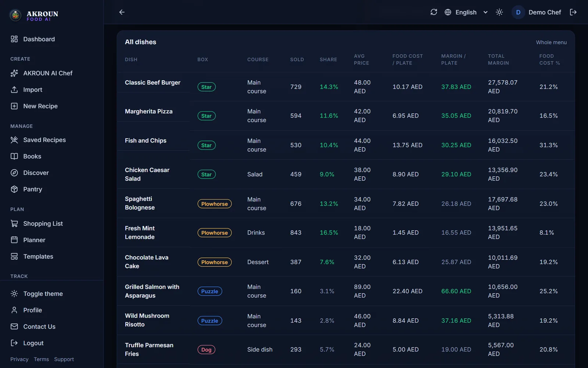Click the Pantry box icon
Screen dimensions: 588x368
point(14,189)
